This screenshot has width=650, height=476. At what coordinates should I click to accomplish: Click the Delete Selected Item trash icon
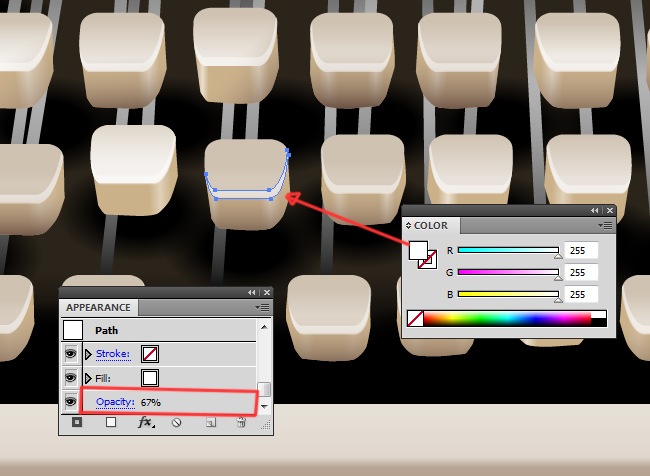[x=241, y=422]
